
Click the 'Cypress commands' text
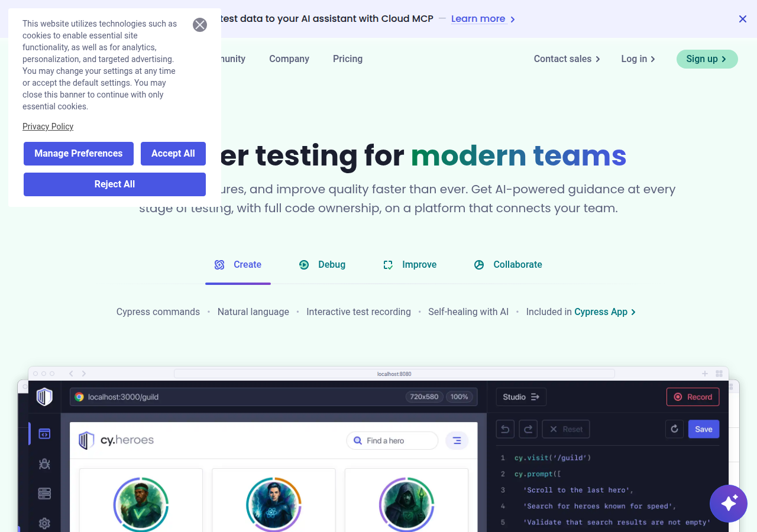[158, 312]
